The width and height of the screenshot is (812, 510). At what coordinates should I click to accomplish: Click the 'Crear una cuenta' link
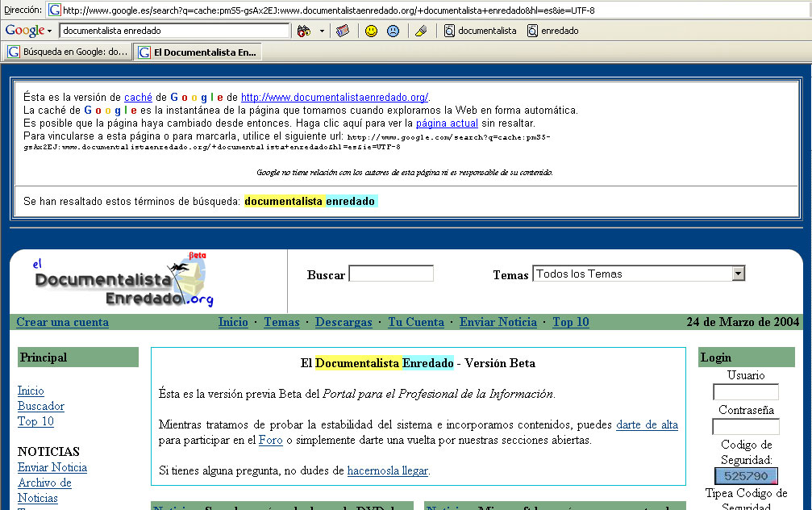(63, 322)
